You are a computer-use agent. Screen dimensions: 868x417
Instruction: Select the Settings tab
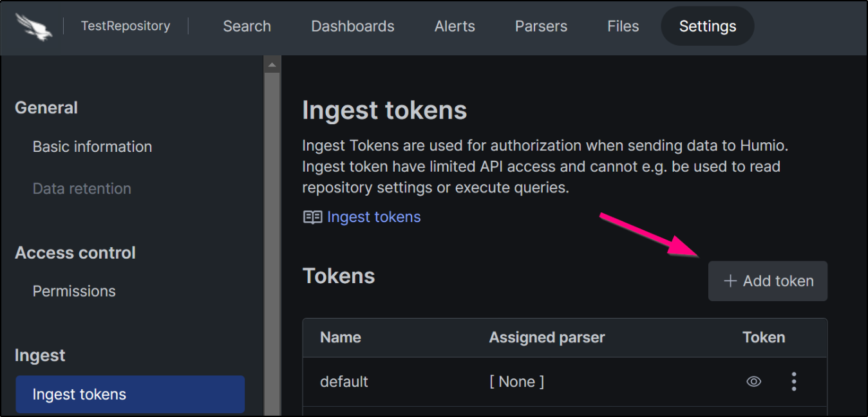point(708,26)
